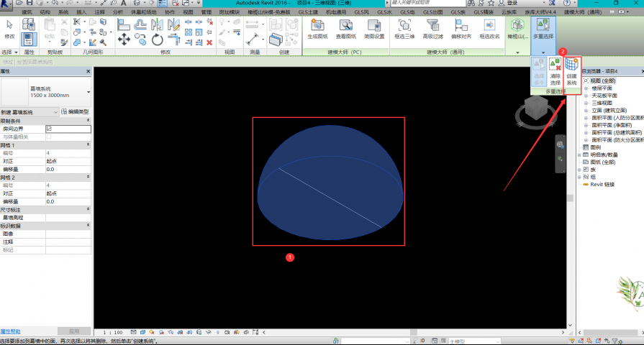Click the 简图设置 sketch settings icon
The image size is (644, 345).
click(374, 29)
